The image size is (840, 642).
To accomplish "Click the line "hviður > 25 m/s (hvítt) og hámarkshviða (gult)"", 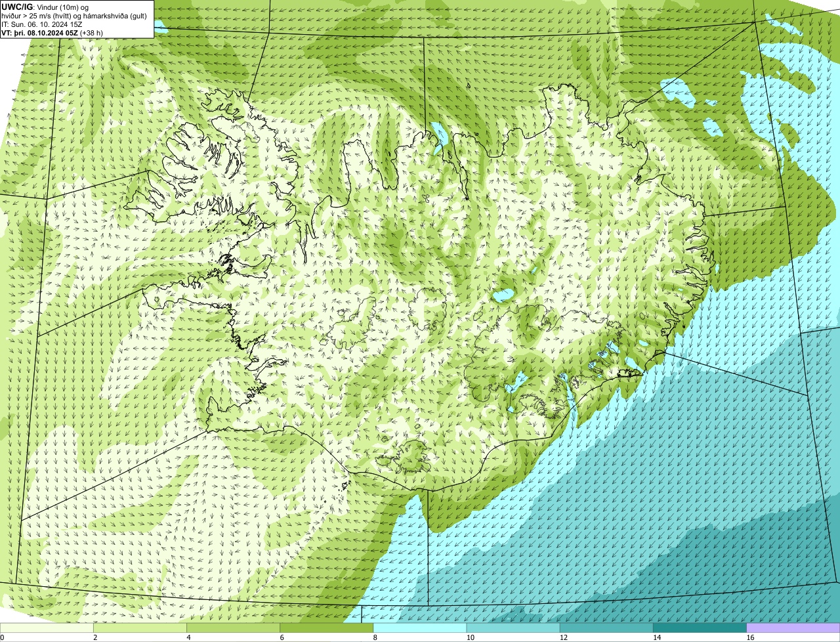I will point(75,16).
